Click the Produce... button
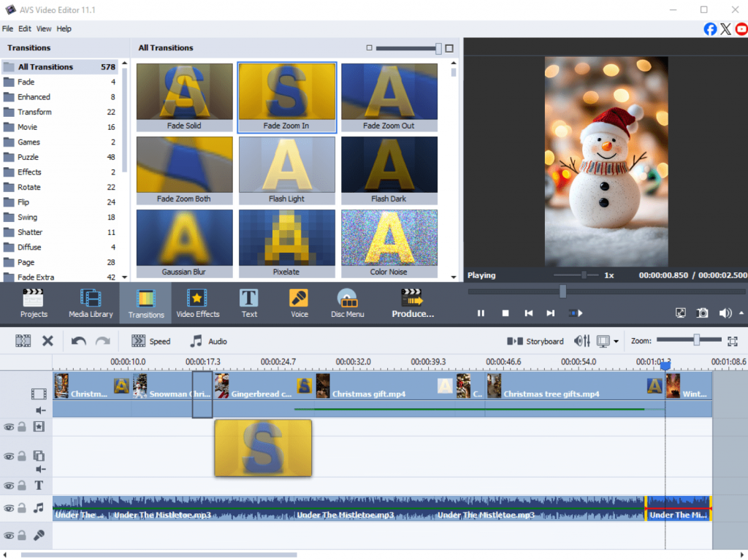Image resolution: width=748 pixels, height=560 pixels. coord(413,303)
